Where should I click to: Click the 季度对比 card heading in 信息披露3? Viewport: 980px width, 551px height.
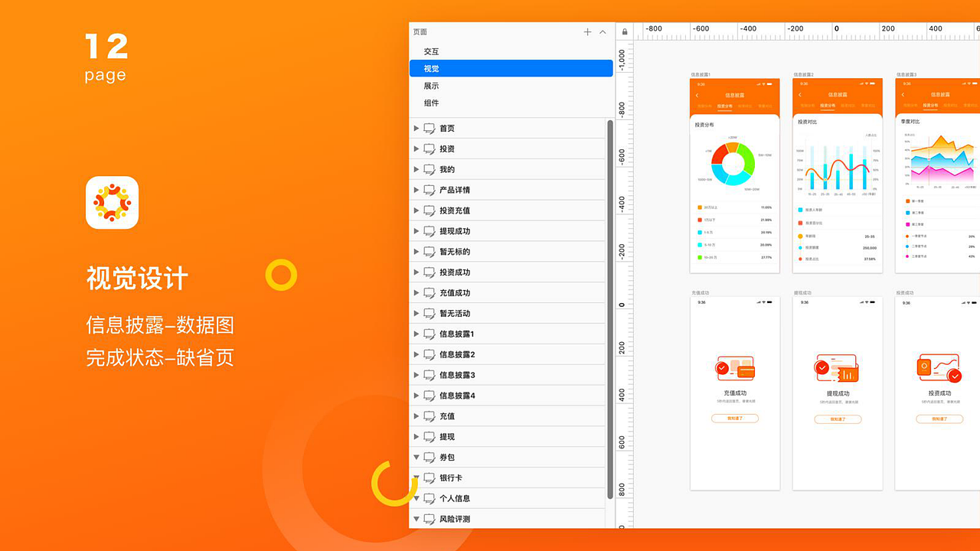pos(910,122)
